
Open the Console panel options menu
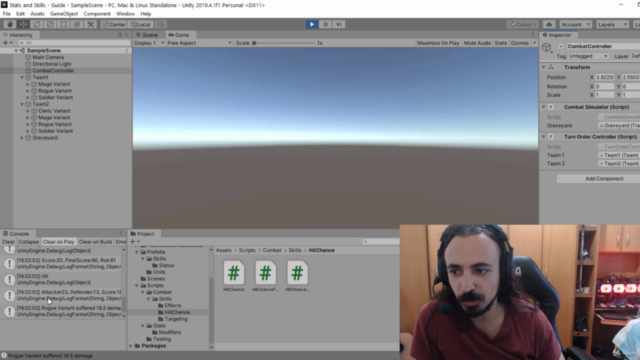[121, 233]
